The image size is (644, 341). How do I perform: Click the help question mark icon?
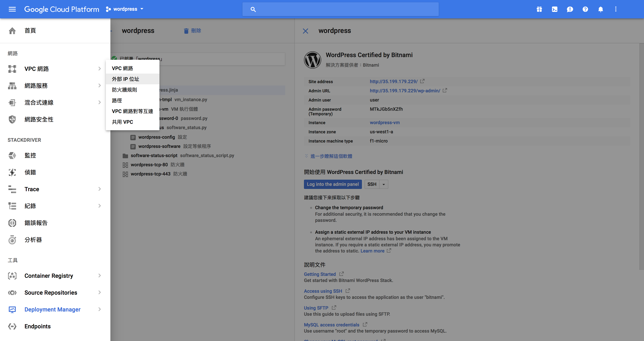point(585,9)
